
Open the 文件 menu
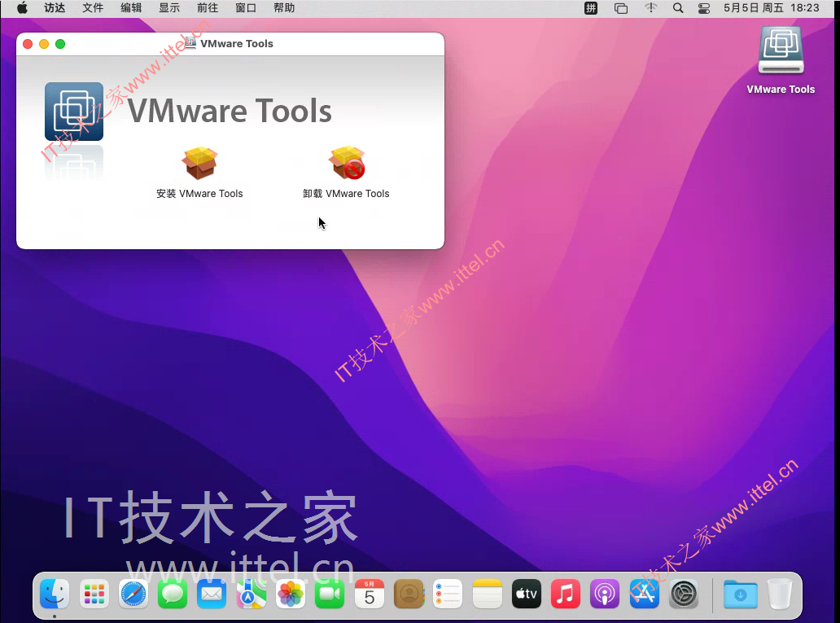tap(93, 8)
